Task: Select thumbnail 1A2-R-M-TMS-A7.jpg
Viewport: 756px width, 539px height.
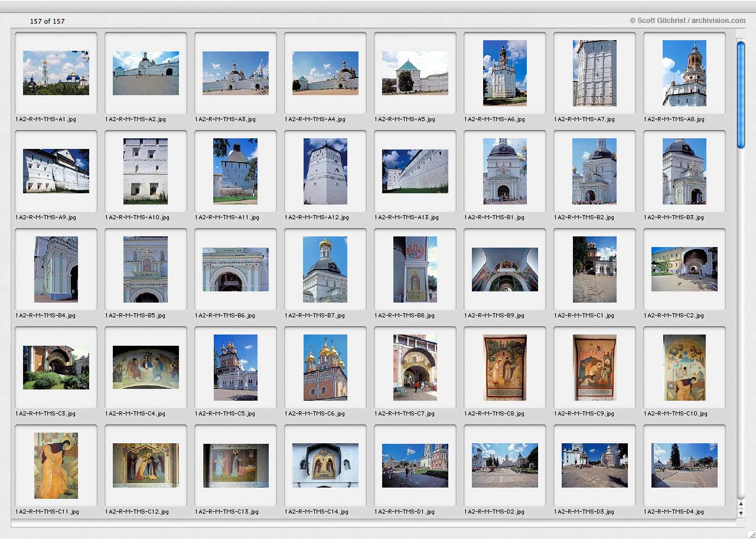Action: tap(595, 73)
